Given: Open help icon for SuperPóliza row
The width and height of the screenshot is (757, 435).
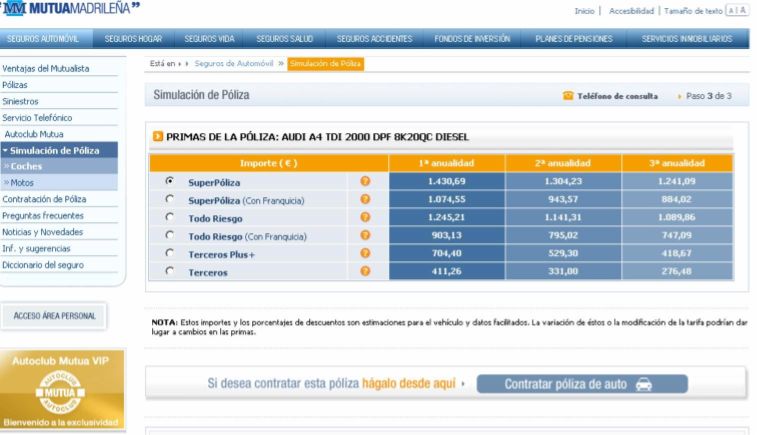Looking at the screenshot, I should pos(365,181).
